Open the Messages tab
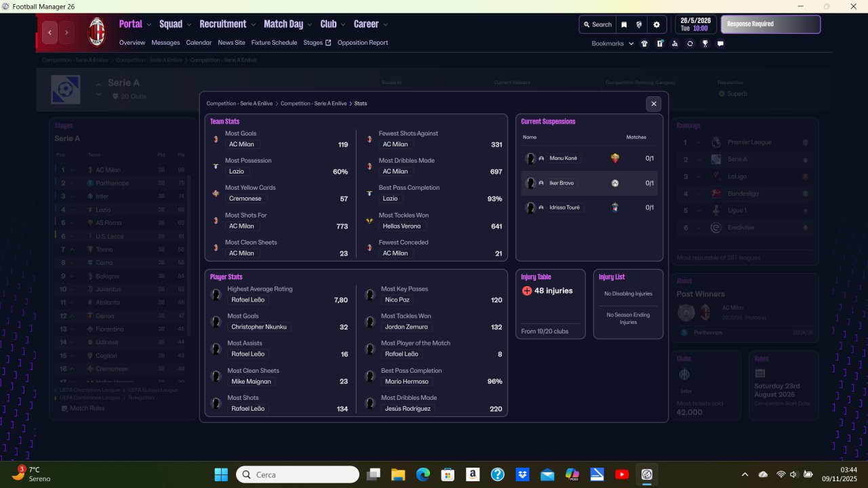This screenshot has width=868, height=488. tap(165, 43)
